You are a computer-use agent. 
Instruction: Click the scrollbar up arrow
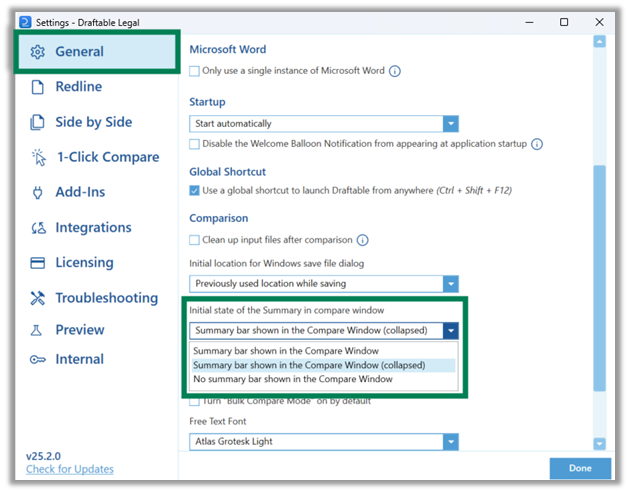pyautogui.click(x=599, y=42)
